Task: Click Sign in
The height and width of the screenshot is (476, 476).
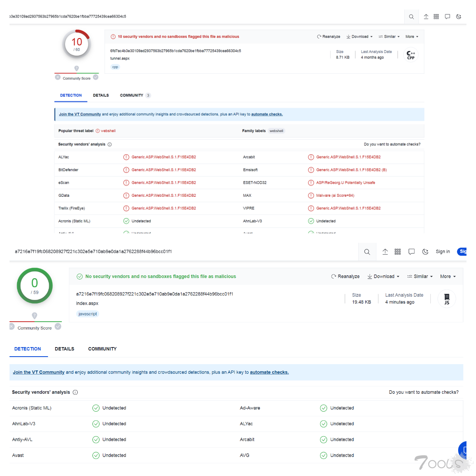Action: pos(443,251)
